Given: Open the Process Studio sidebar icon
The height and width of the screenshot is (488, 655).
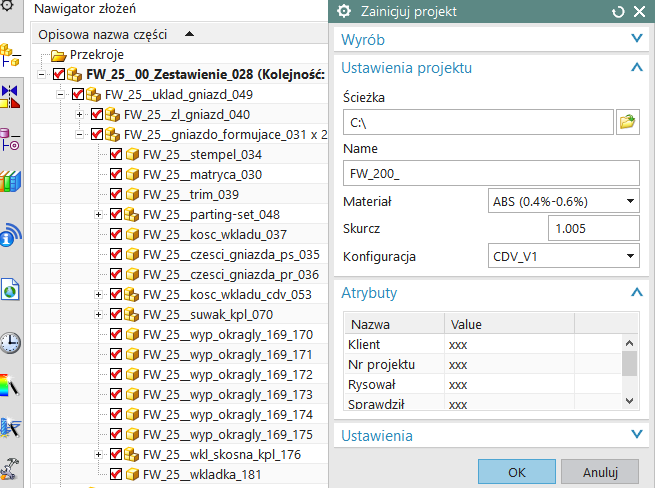Looking at the screenshot, I should click(x=10, y=427).
